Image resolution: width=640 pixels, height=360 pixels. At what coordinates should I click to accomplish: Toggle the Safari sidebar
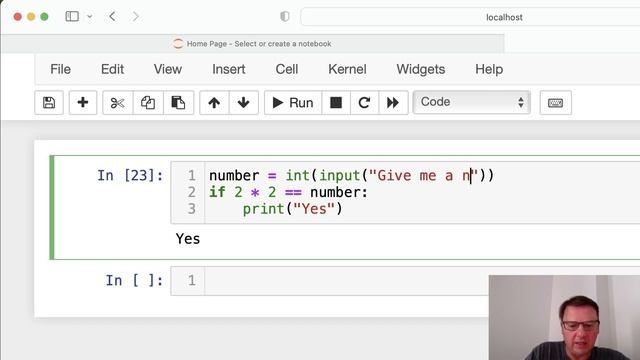click(x=72, y=16)
